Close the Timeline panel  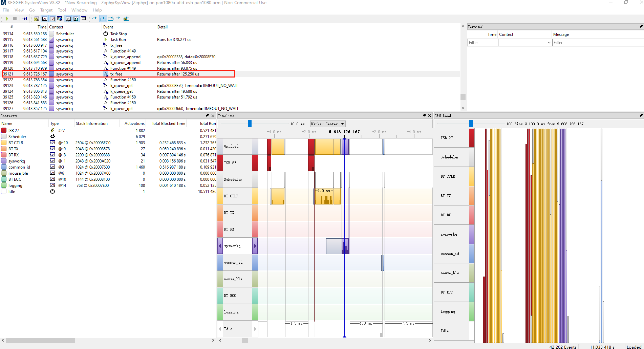click(430, 116)
